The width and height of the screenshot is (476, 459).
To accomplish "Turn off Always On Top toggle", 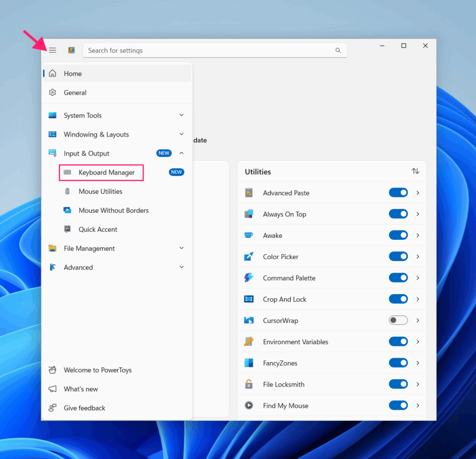I will pos(398,214).
